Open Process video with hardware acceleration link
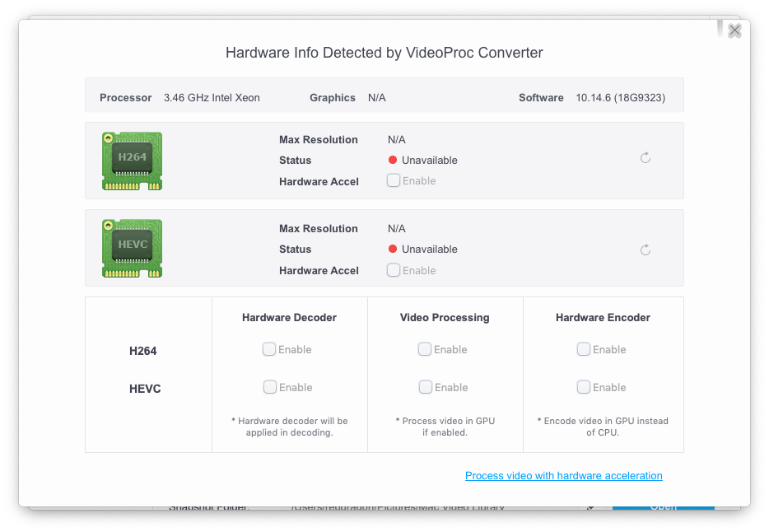 coord(563,476)
